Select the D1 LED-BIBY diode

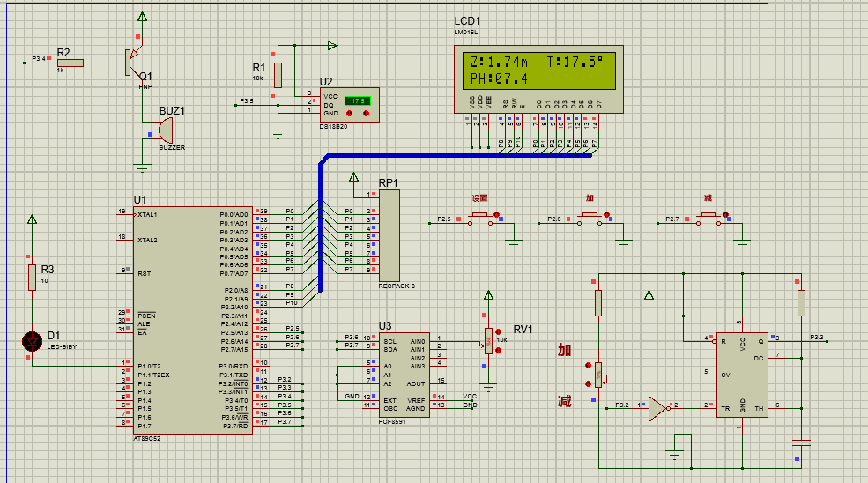coord(33,340)
